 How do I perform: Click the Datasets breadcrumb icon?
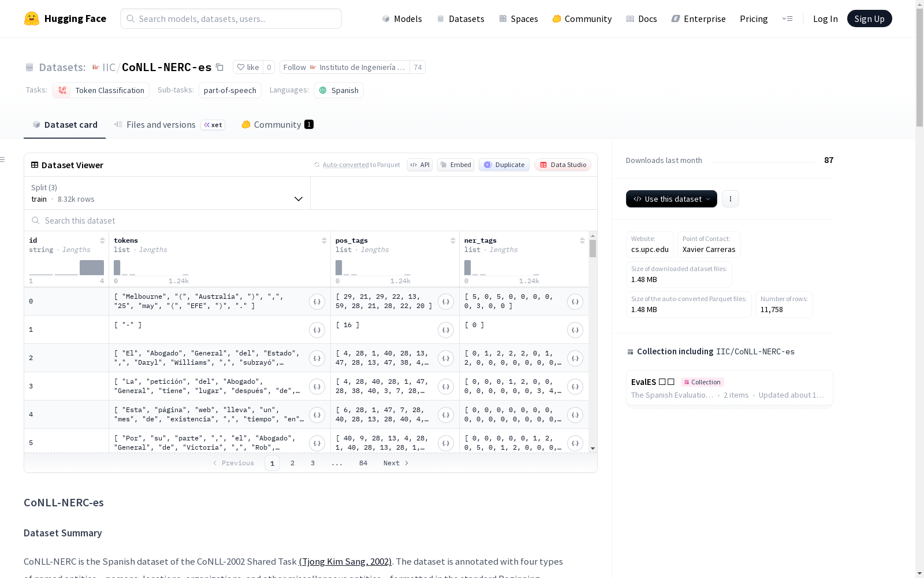coord(29,67)
